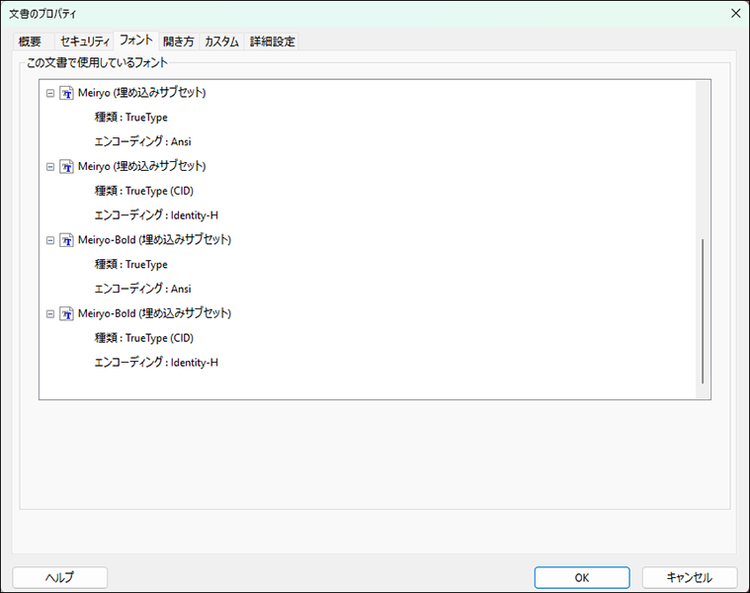The height and width of the screenshot is (593, 750).
Task: Click '種類 : TrueType' under the first Meiryo-Bold
Action: pos(131,265)
